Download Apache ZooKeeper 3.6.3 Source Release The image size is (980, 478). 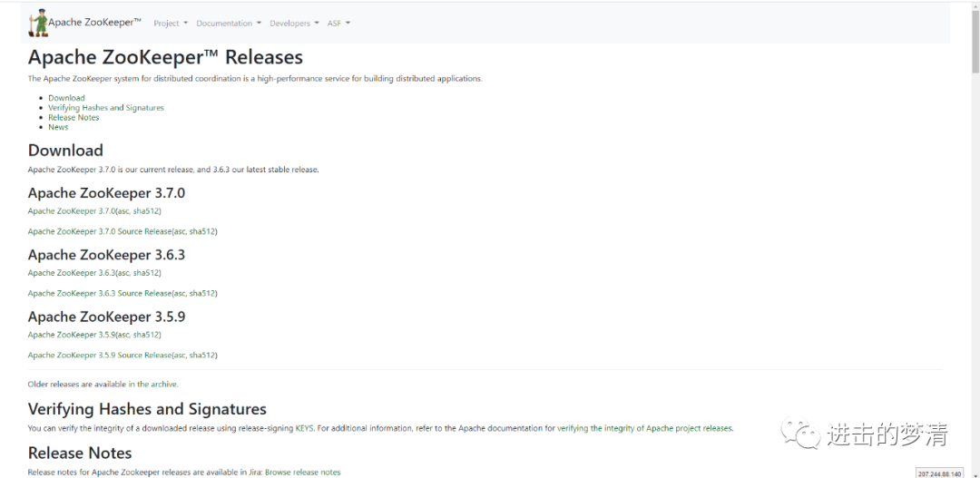point(100,293)
